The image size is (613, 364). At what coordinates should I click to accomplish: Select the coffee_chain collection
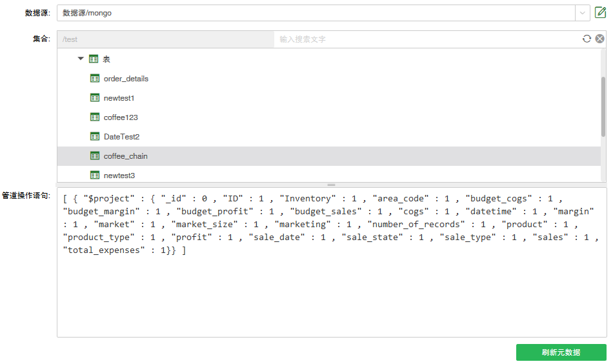point(126,156)
